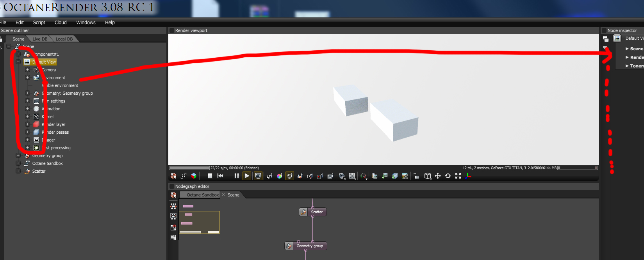The image size is (644, 260).
Task: Switch to Live DB tab
Action: pos(40,39)
